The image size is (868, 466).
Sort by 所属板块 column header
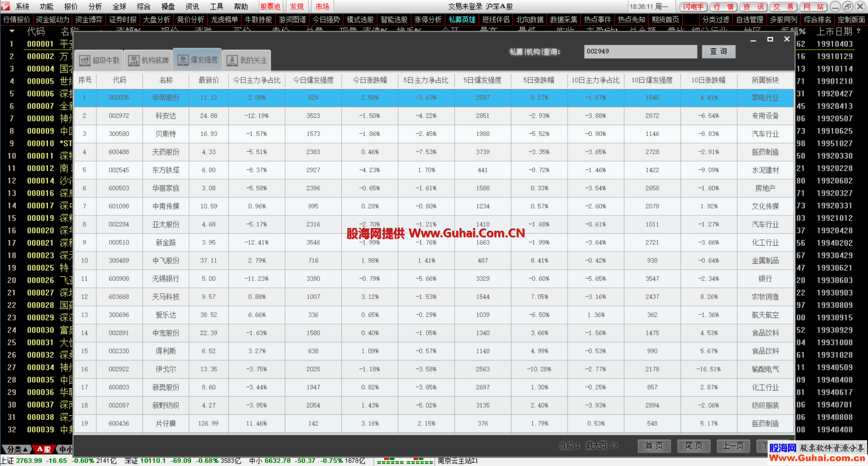point(765,80)
